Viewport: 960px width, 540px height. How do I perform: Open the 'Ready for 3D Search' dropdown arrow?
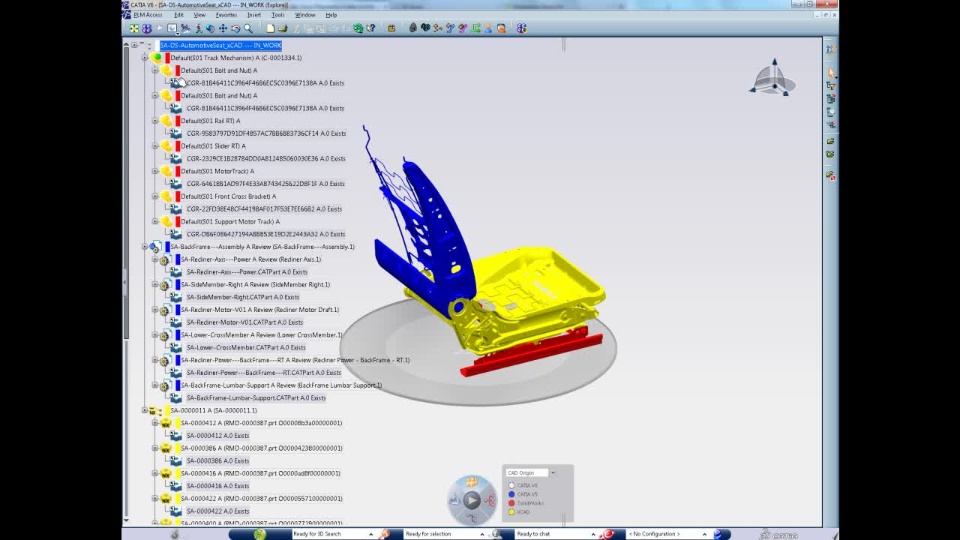[370, 534]
